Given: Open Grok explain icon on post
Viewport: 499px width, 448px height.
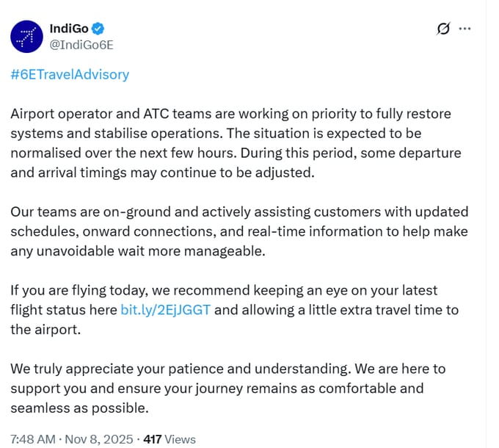Looking at the screenshot, I should click(x=442, y=29).
